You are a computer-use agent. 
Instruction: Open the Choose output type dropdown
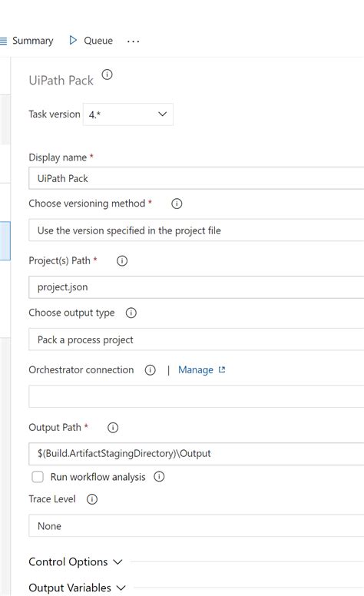point(196,339)
